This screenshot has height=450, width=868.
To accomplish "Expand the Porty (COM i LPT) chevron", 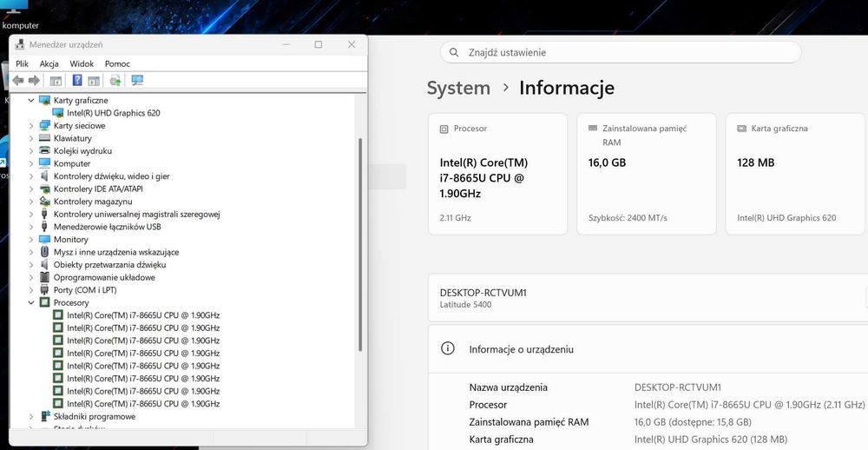I will [31, 290].
